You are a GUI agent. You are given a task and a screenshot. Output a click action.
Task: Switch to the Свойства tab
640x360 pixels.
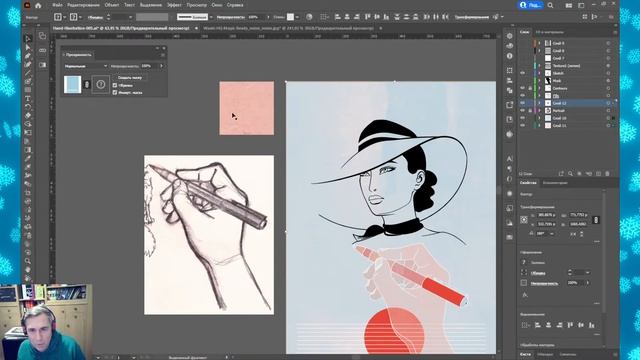tap(528, 183)
